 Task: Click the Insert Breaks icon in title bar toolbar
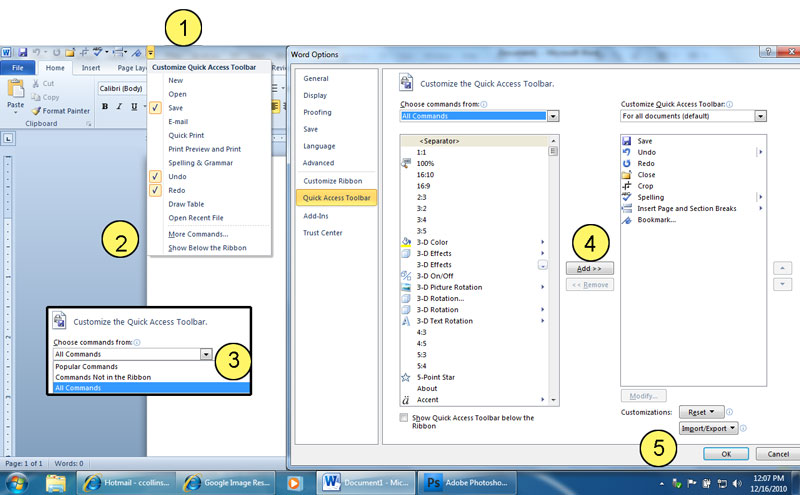[x=118, y=52]
